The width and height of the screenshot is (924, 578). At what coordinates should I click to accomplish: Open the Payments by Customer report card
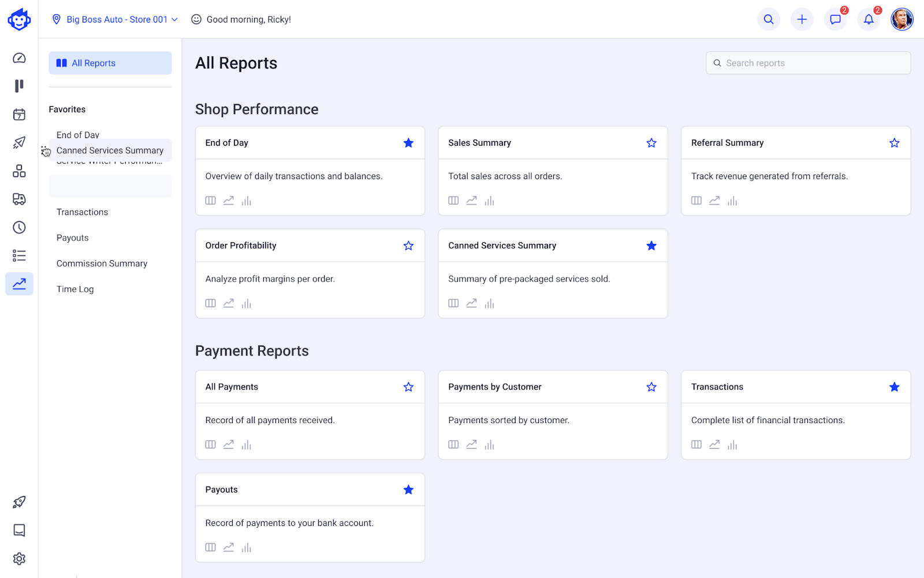(x=553, y=415)
